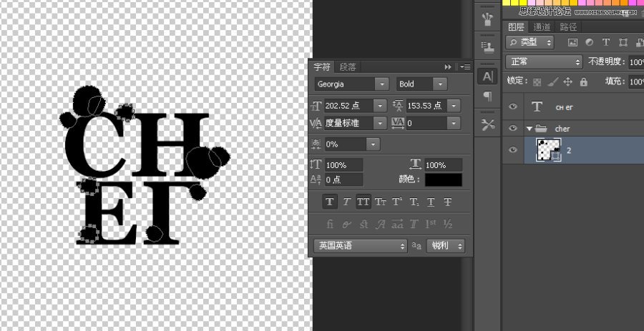Viewport: 644px width, 331px height.
Task: Apply Underline text style
Action: [x=431, y=202]
